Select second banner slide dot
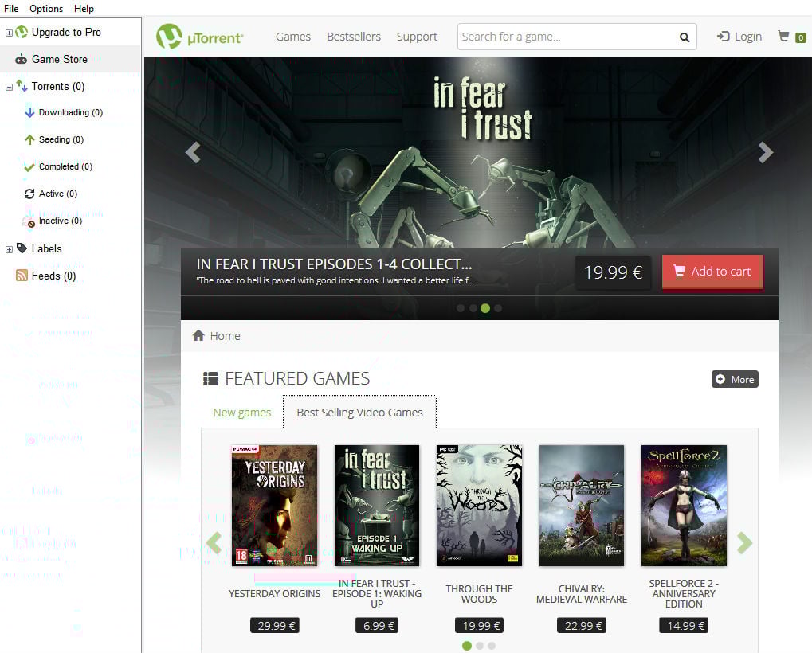This screenshot has height=653, width=812. (x=473, y=308)
